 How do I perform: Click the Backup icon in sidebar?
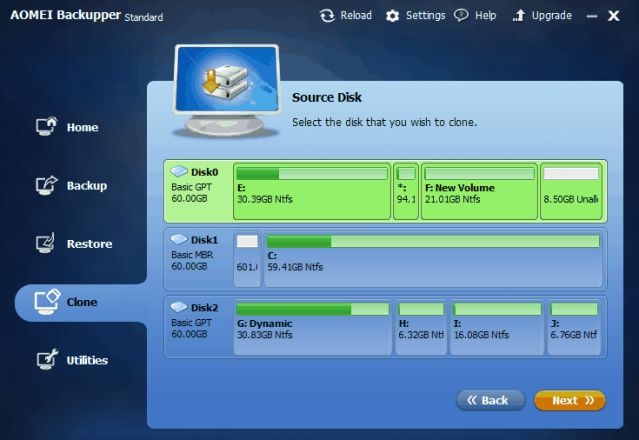[x=46, y=185]
